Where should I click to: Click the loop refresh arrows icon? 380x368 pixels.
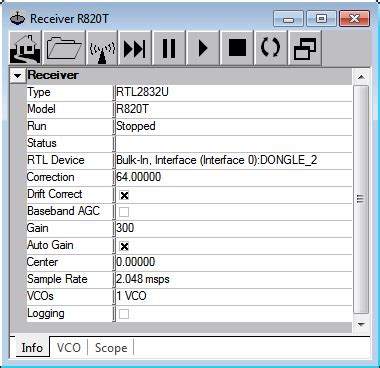(271, 48)
